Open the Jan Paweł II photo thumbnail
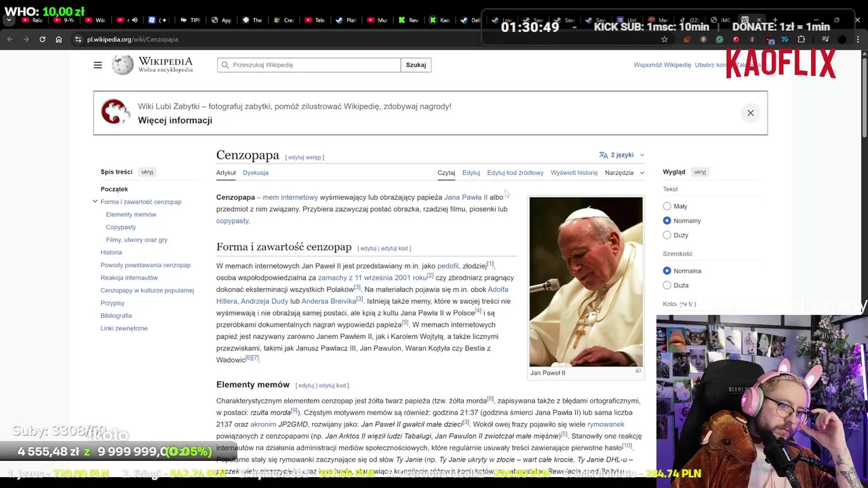868x488 pixels. click(586, 282)
